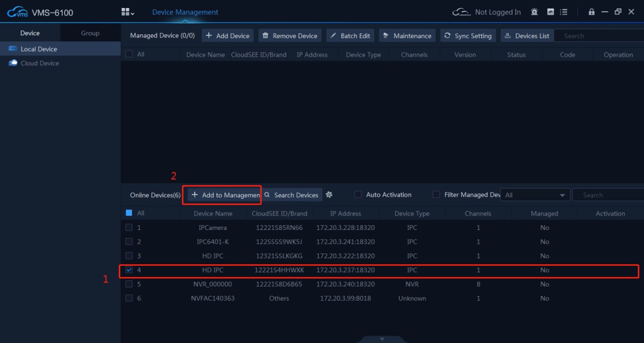
Task: Open the alarm siren icon in title bar
Action: 534,12
